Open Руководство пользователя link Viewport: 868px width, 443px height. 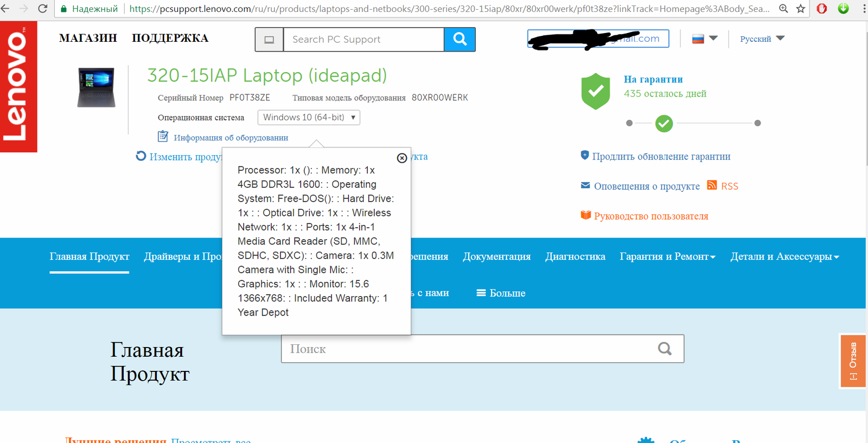click(x=651, y=216)
